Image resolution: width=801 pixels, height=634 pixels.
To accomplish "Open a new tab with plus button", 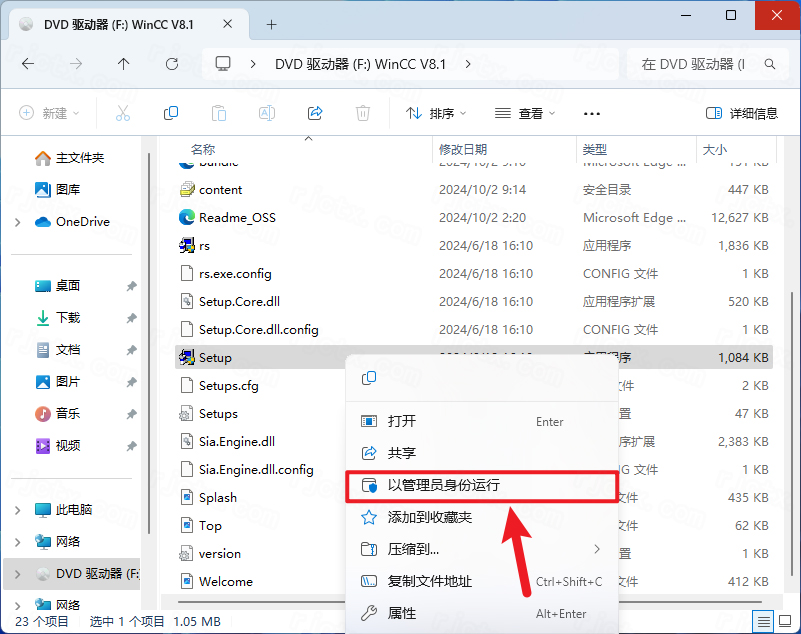I will (299, 24).
